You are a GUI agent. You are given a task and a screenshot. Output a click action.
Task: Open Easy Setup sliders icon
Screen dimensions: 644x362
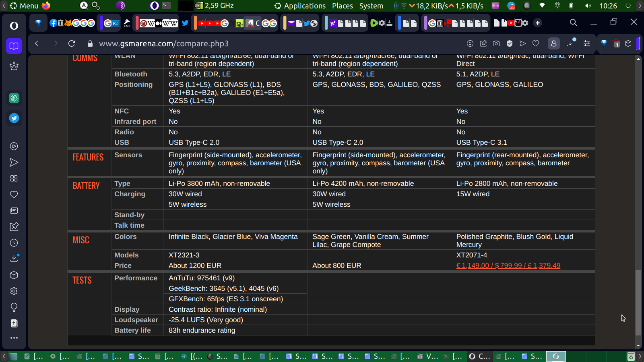[x=587, y=43]
